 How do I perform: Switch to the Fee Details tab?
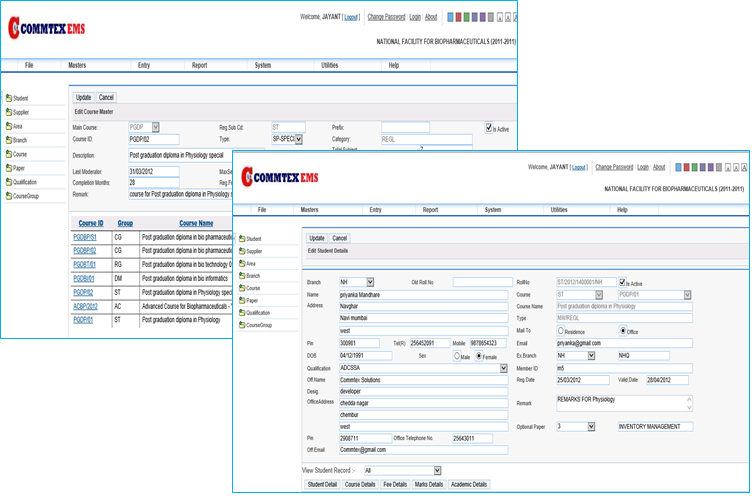(x=394, y=484)
